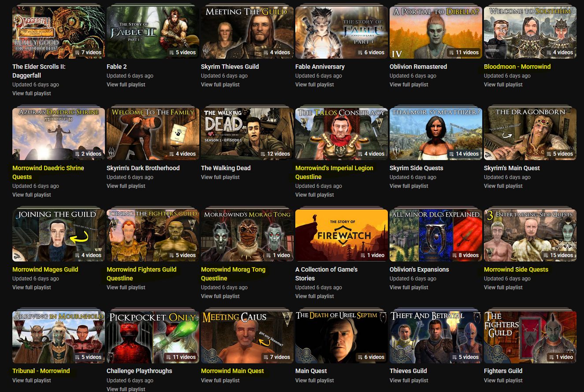The width and height of the screenshot is (584, 392).
Task: View full playlist for Fable Anniversary
Action: coord(314,85)
